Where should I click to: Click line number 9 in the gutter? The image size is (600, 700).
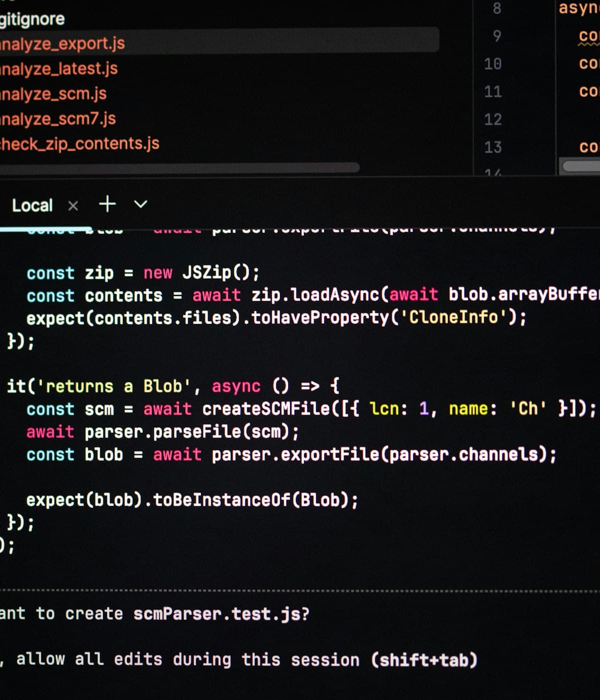[x=496, y=36]
